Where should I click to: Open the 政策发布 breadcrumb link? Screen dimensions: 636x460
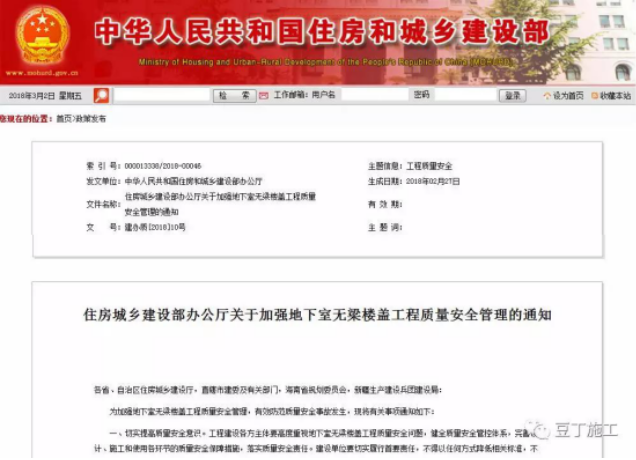pyautogui.click(x=90, y=118)
